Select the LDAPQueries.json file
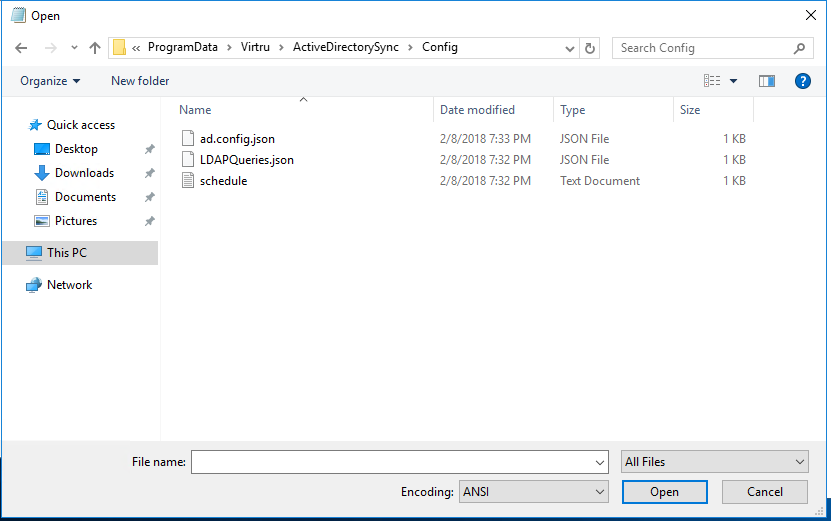The image size is (831, 521). (246, 160)
